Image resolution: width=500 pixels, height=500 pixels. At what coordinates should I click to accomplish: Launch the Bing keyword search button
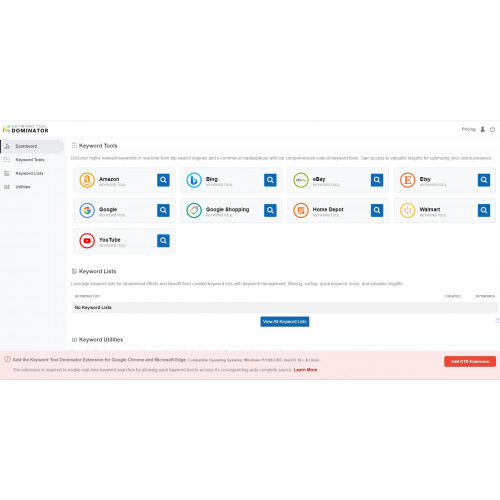(270, 180)
